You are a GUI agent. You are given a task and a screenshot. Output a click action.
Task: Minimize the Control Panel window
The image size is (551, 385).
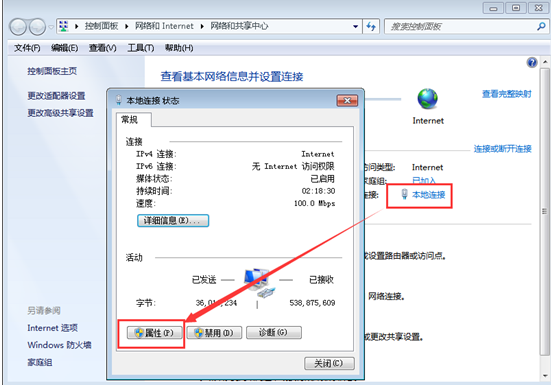pyautogui.click(x=493, y=8)
